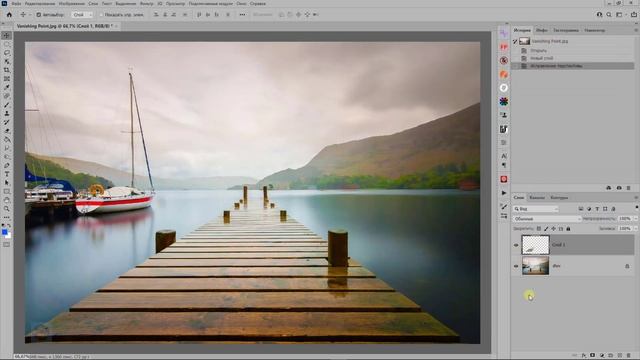Select the Brush tool
Screen dimensions: 640x360
[7, 105]
